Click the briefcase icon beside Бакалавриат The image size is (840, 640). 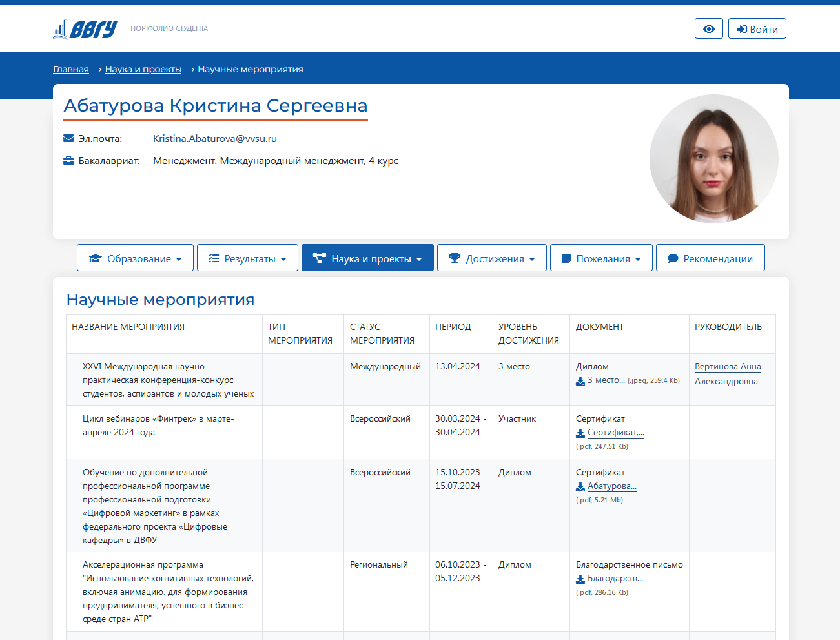click(68, 160)
